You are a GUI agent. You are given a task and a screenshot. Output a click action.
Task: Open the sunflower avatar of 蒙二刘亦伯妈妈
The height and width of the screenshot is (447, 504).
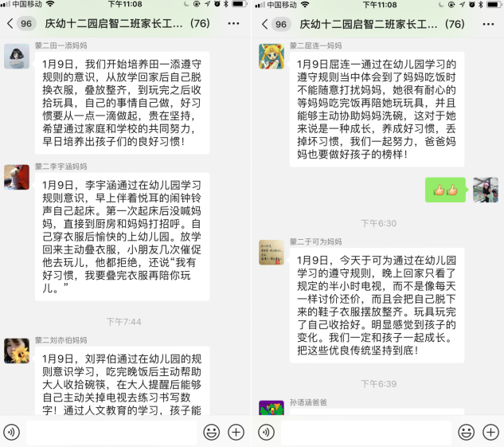coord(17,351)
